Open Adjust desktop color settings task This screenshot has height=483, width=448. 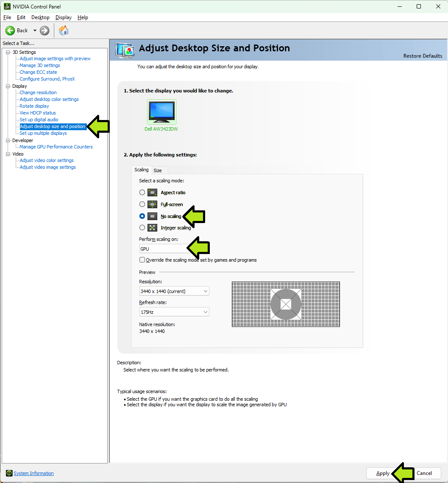click(x=49, y=99)
